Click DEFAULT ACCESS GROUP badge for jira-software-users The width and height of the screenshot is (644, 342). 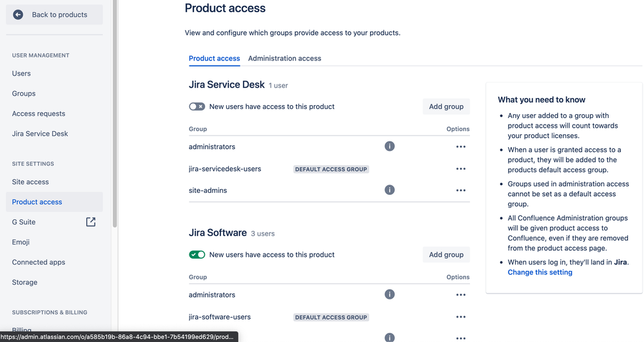point(331,317)
